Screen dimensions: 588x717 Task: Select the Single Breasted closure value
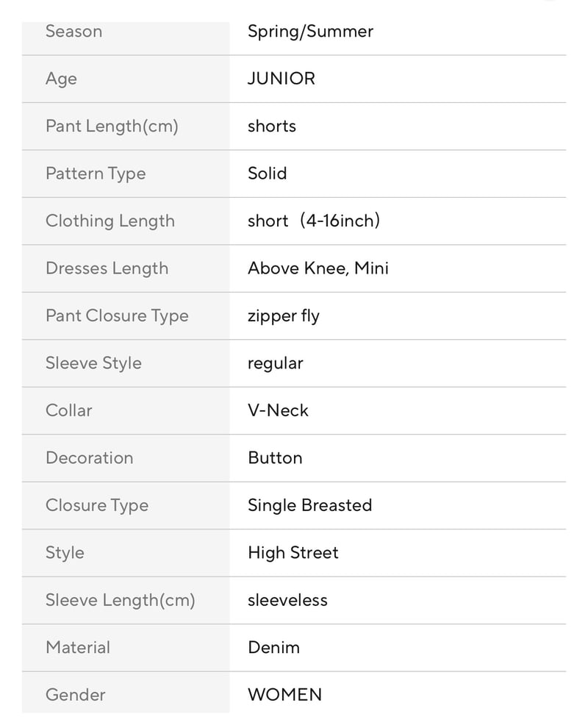(x=309, y=505)
